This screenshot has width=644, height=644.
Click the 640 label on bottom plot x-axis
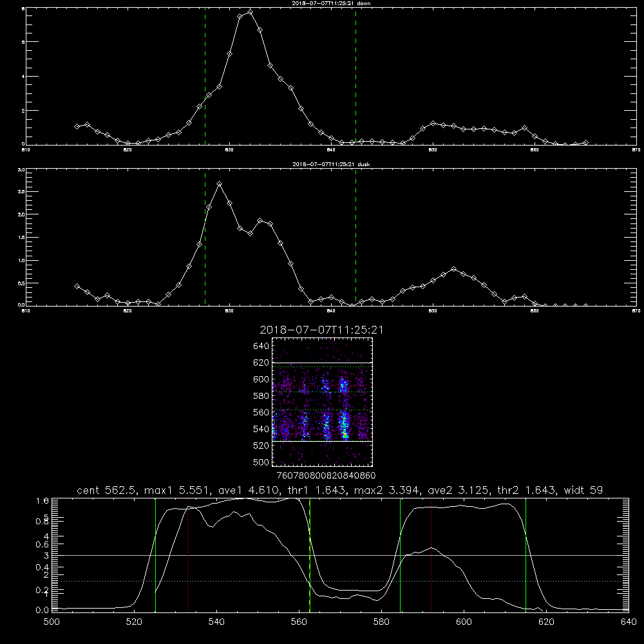(x=629, y=622)
